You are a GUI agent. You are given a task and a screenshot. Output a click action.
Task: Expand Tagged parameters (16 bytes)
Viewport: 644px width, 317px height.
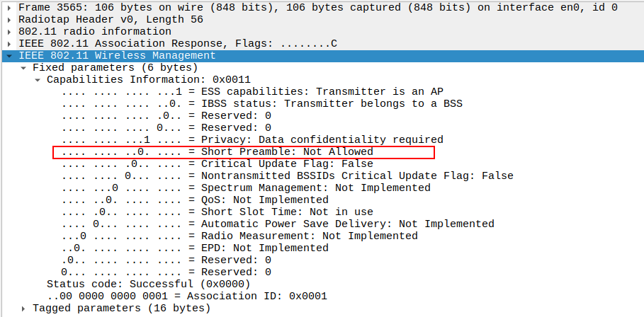pyautogui.click(x=23, y=309)
